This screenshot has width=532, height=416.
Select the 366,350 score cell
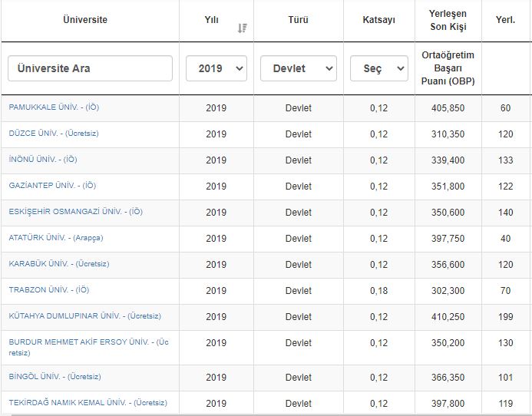coord(448,378)
